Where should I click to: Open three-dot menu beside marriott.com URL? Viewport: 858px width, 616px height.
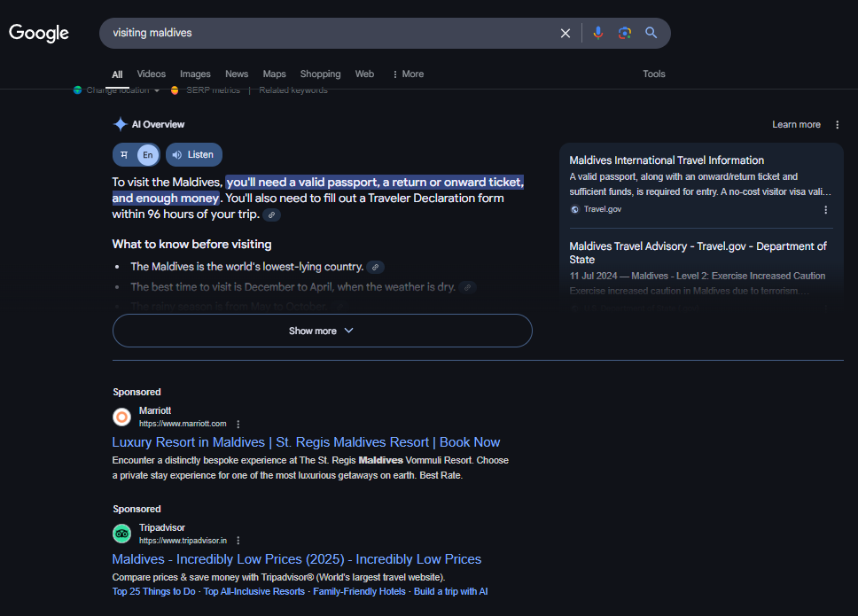238,424
